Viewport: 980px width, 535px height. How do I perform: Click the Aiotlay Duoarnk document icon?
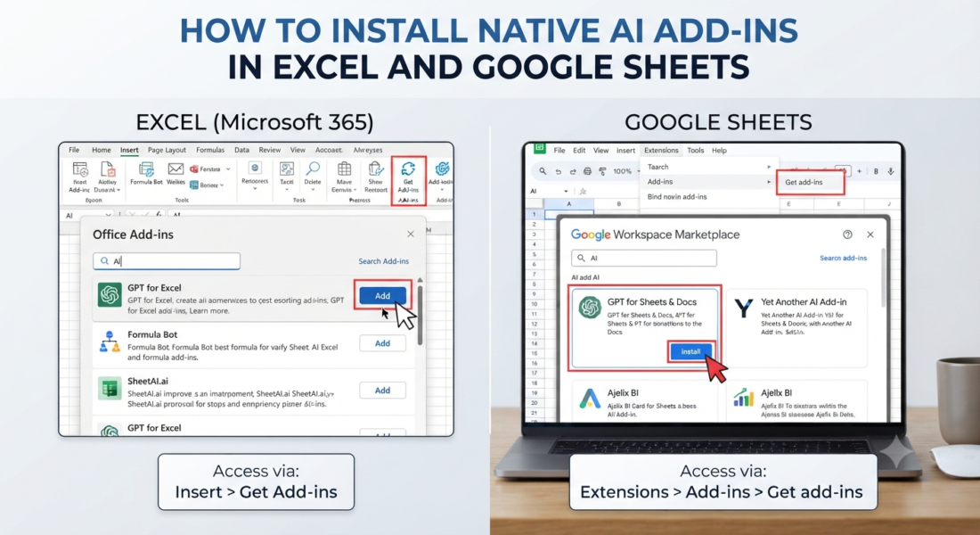pos(108,169)
